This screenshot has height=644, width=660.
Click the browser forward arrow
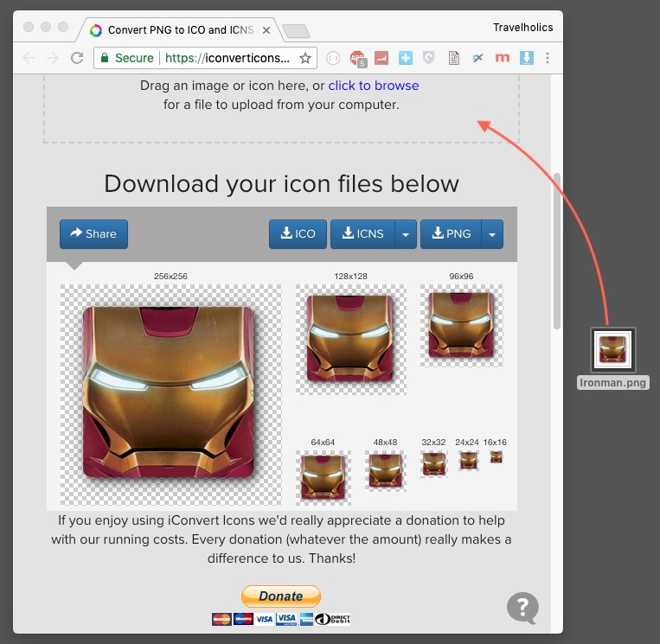click(x=53, y=58)
